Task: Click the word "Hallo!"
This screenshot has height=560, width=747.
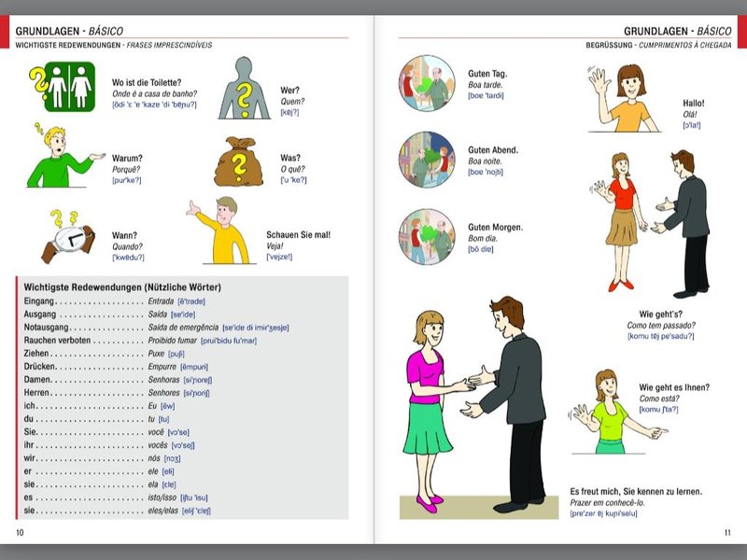Action: tap(694, 104)
